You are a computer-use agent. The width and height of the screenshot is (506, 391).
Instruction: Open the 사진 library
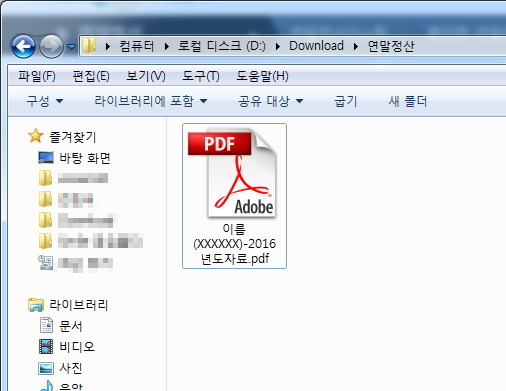pos(71,368)
